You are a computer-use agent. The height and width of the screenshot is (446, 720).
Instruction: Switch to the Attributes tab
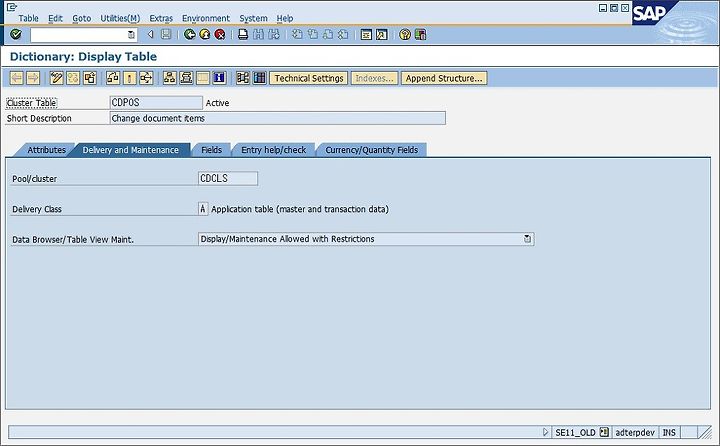[x=46, y=150]
